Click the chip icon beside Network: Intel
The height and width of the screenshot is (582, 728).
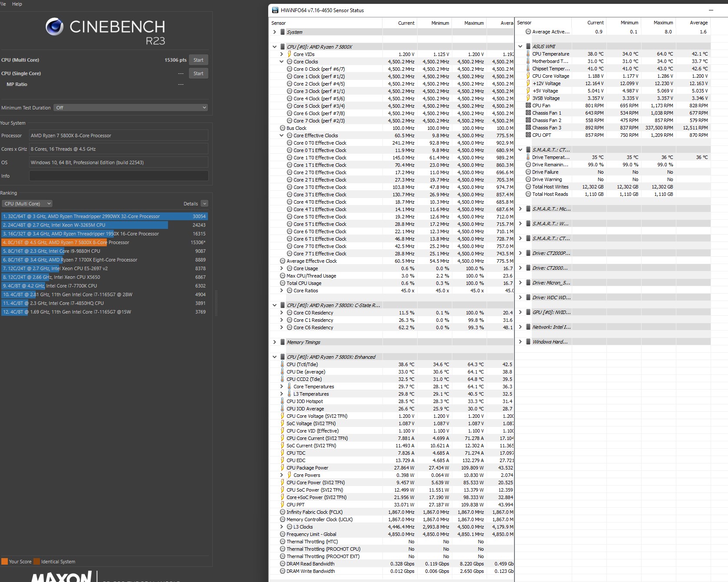pos(528,327)
